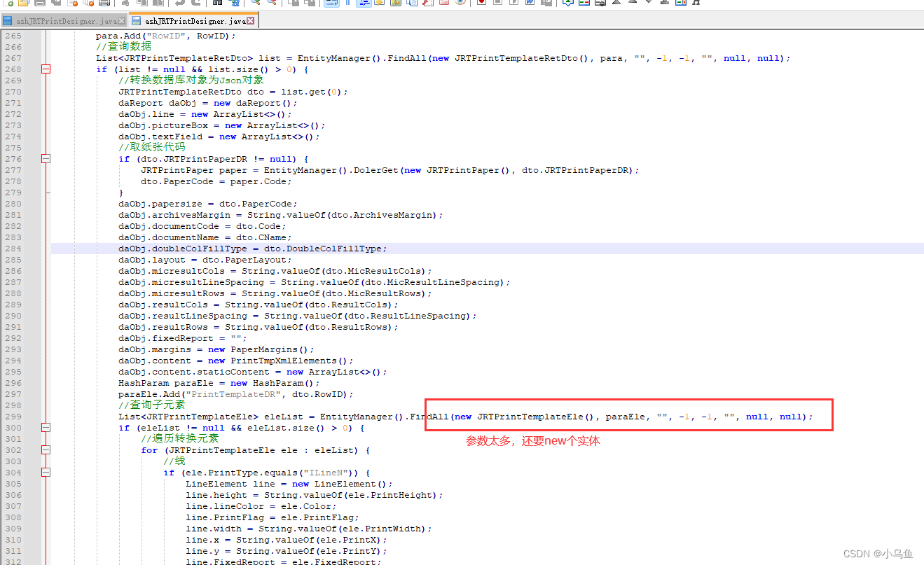The image size is (924, 565).
Task: Click the line.y = String.valueOf(ele.PrintY) line
Action: click(x=287, y=551)
